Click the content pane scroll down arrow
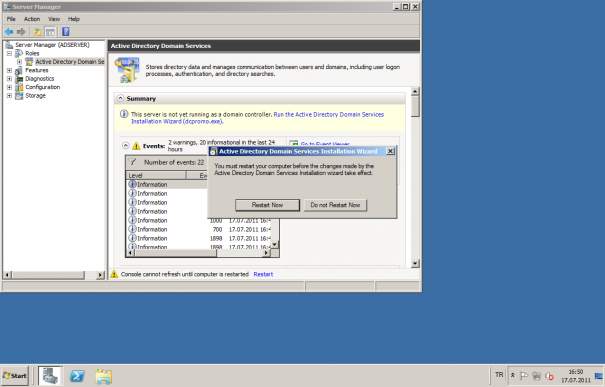Screen dimensions: 605x387 [x=415, y=264]
